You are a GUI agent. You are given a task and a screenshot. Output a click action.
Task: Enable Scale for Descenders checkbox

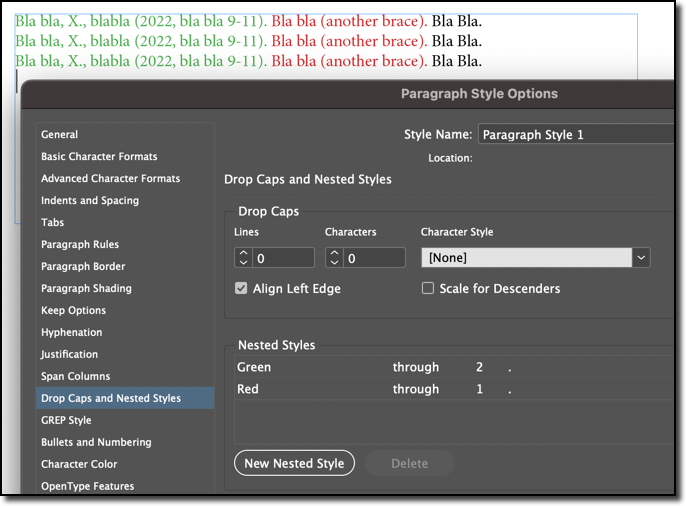(x=428, y=288)
